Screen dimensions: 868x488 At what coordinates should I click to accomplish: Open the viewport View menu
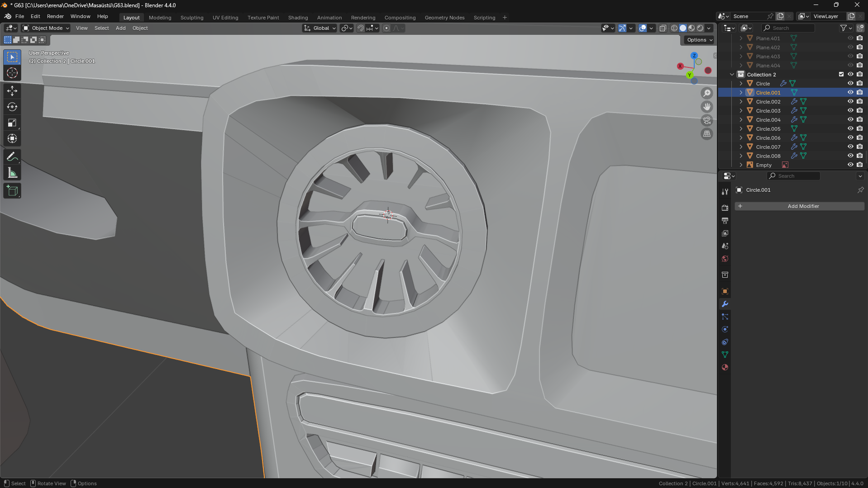[x=82, y=28]
